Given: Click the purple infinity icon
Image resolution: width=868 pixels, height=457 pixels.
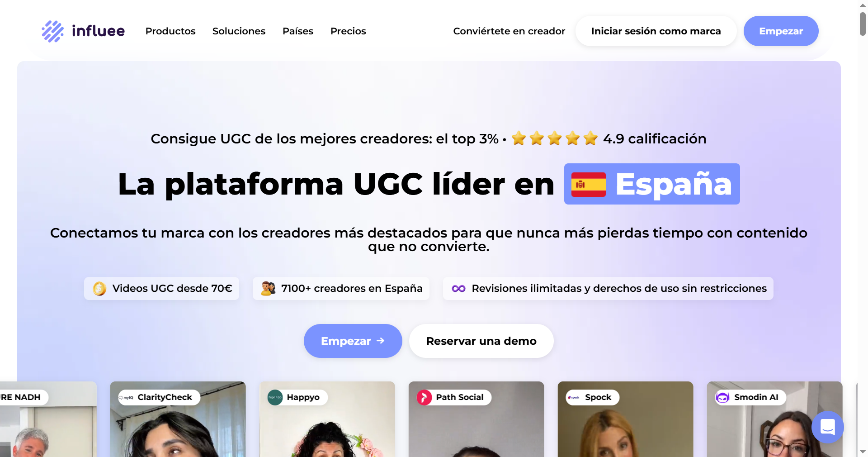Looking at the screenshot, I should pos(458,289).
